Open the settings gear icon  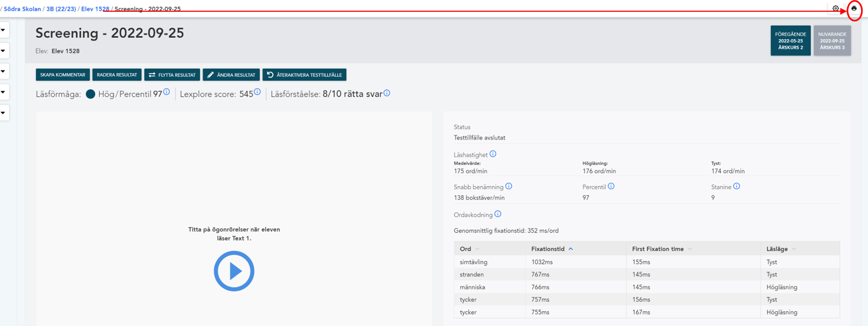pyautogui.click(x=835, y=9)
